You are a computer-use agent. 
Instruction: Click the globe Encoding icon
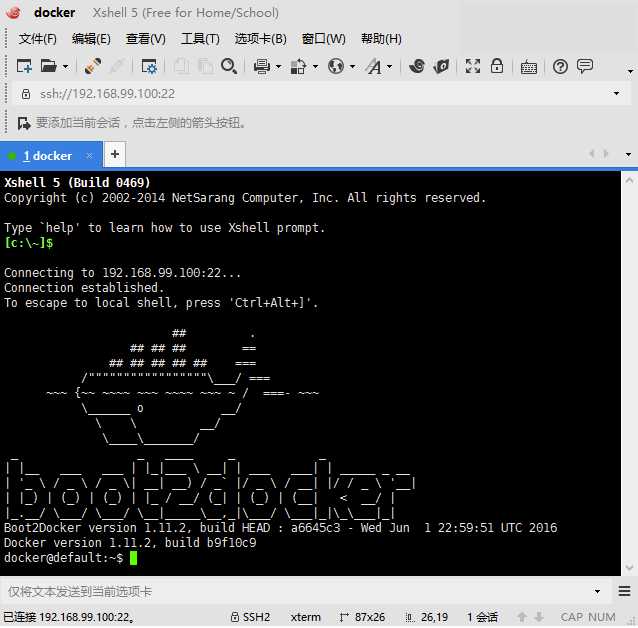point(336,66)
